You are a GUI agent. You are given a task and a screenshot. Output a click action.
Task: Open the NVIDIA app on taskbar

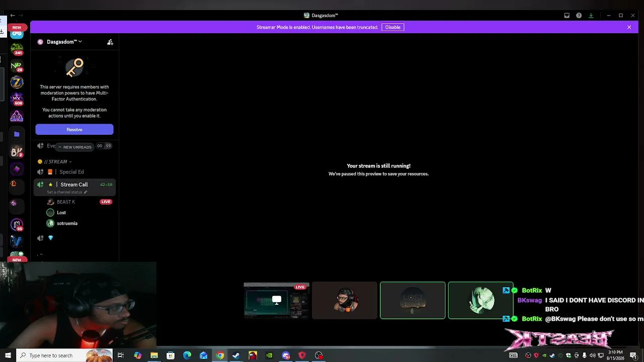click(x=269, y=355)
